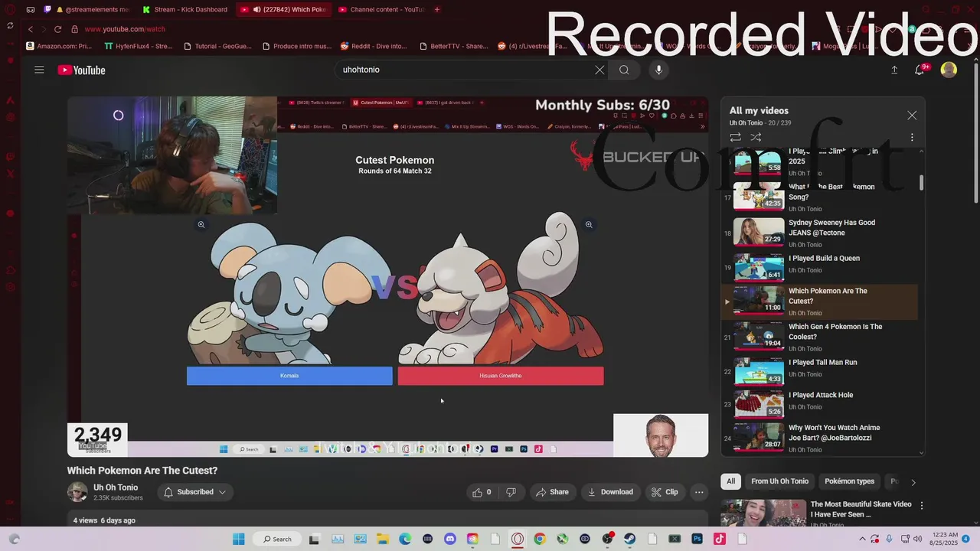Reload the page with refresh icon
980x551 pixels.
57,29
